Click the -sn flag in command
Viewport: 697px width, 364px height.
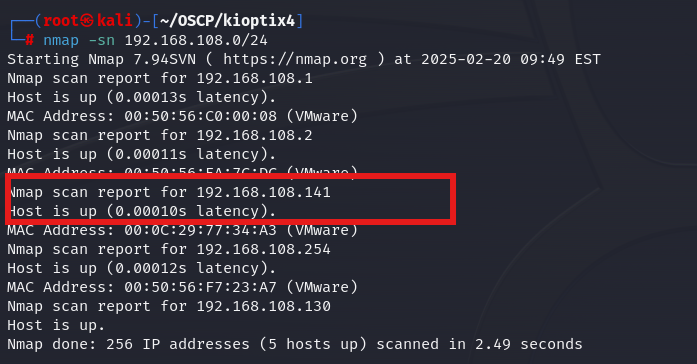pyautogui.click(x=102, y=40)
